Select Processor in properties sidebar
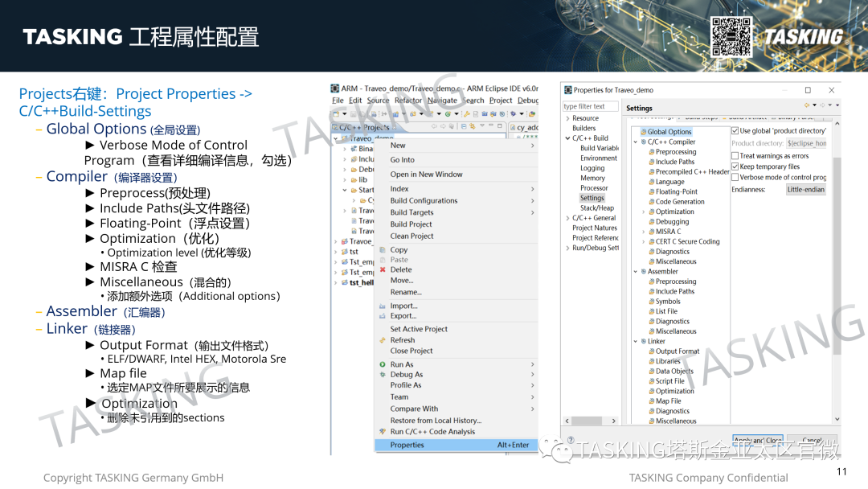Screen dimensions: 868x489 click(x=594, y=187)
